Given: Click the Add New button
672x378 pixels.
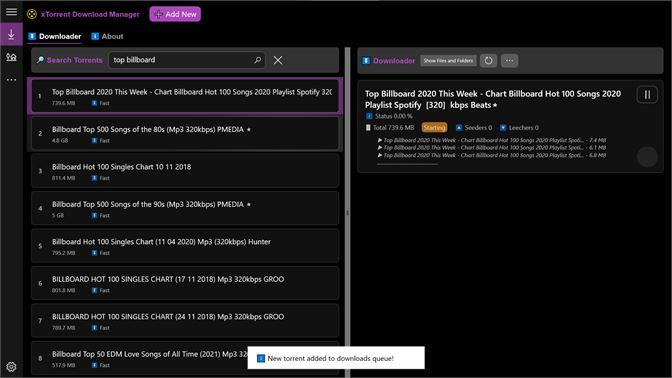Looking at the screenshot, I should coord(175,14).
